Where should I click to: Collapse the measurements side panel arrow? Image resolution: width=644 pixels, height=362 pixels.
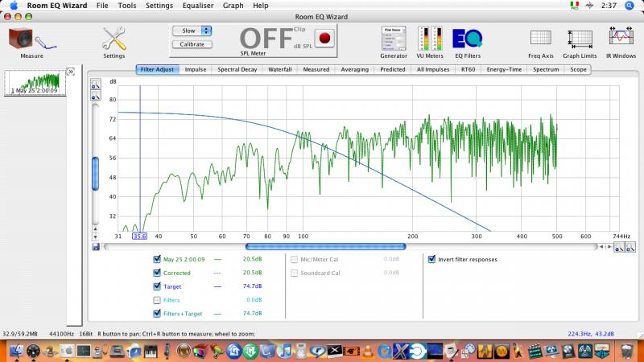(x=70, y=72)
